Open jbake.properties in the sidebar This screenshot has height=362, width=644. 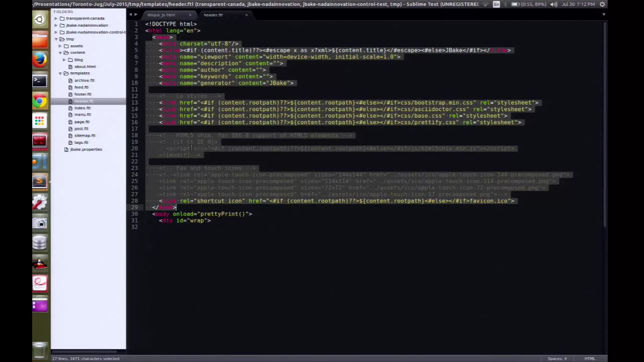tap(86, 149)
